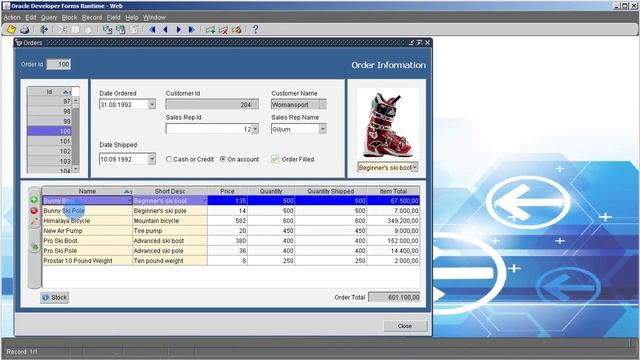Click the Close button

[405, 326]
